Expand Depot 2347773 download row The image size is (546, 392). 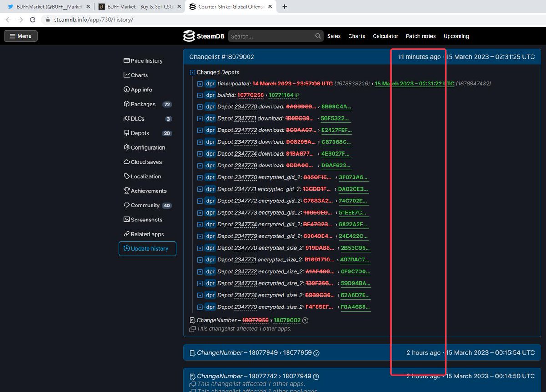tap(200, 142)
